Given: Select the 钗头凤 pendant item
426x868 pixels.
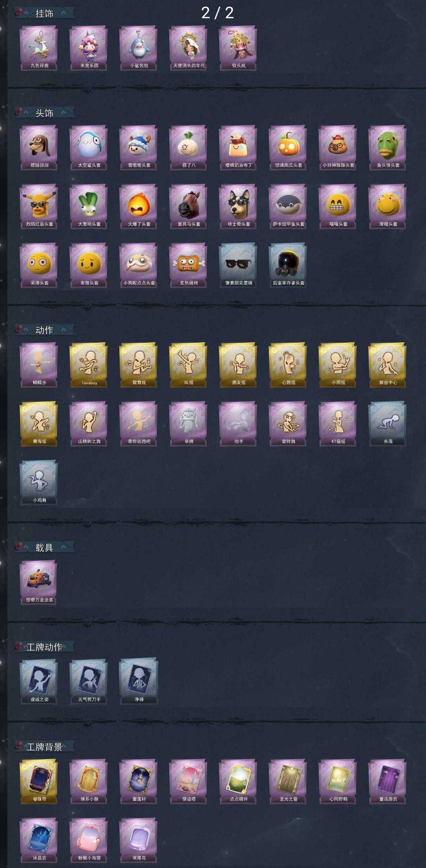Looking at the screenshot, I should coord(238,48).
